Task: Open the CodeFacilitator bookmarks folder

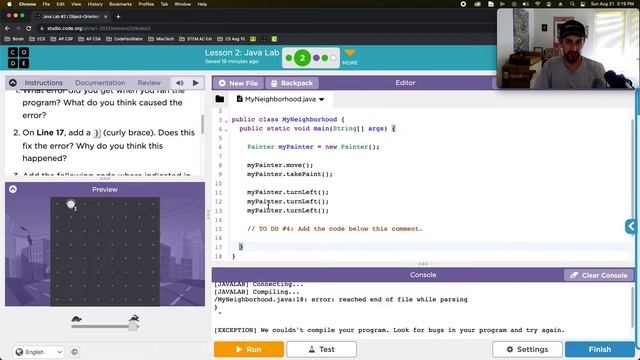Action: coord(124,39)
